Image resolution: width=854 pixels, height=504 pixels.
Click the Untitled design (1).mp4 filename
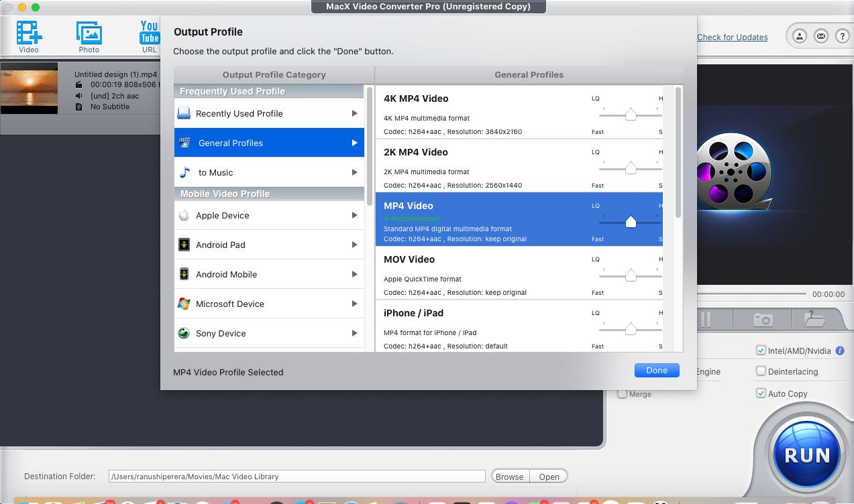click(x=115, y=74)
